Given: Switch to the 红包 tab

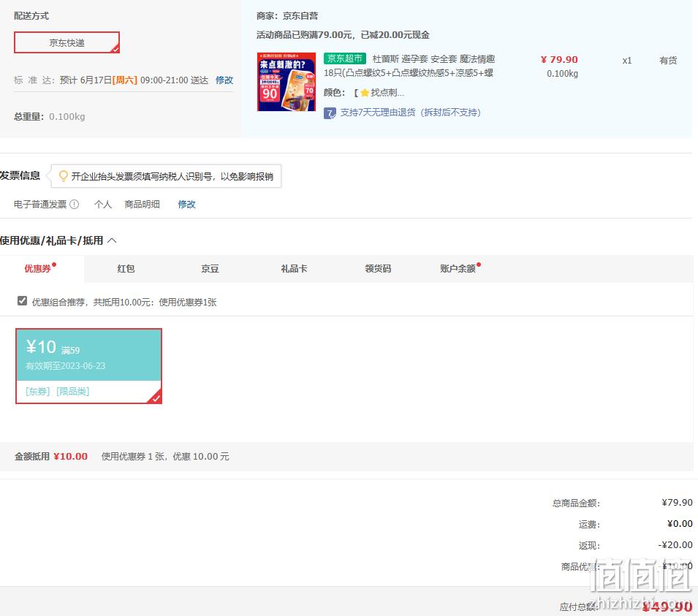Looking at the screenshot, I should click(x=126, y=268).
